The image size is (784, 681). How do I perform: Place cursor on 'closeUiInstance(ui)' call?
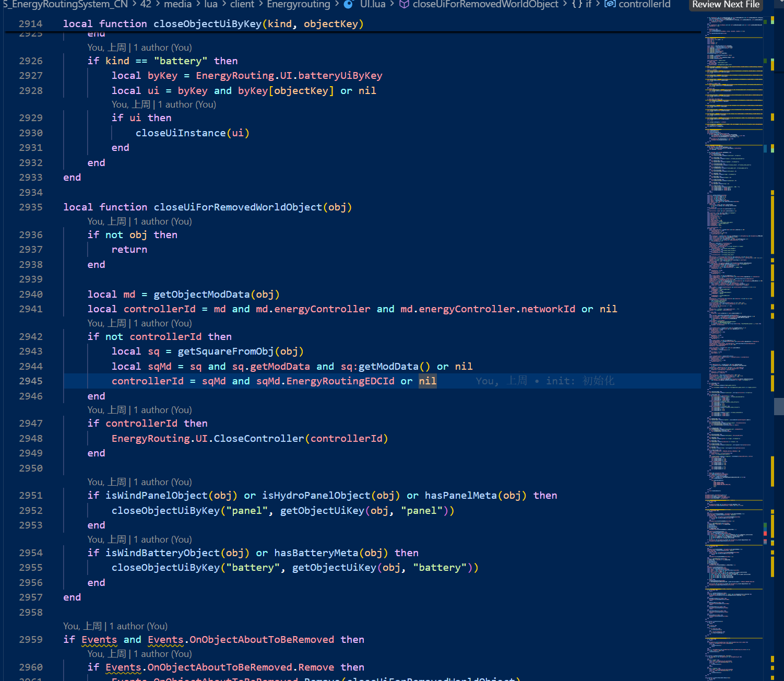193,133
